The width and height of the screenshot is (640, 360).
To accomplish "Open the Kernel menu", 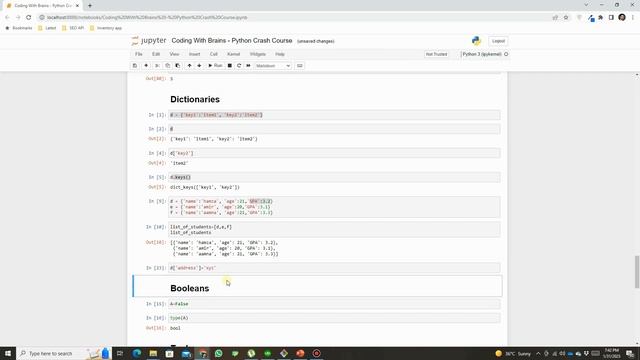I will (233, 54).
